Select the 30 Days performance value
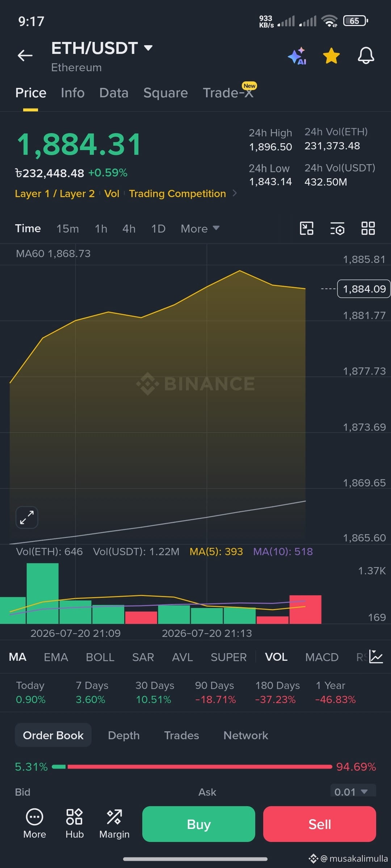 [154, 700]
